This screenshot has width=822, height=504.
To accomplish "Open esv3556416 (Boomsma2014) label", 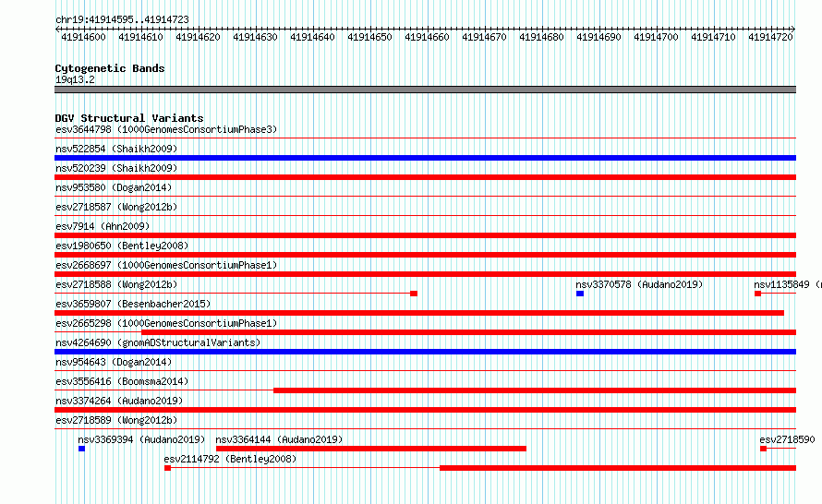I will [x=122, y=381].
